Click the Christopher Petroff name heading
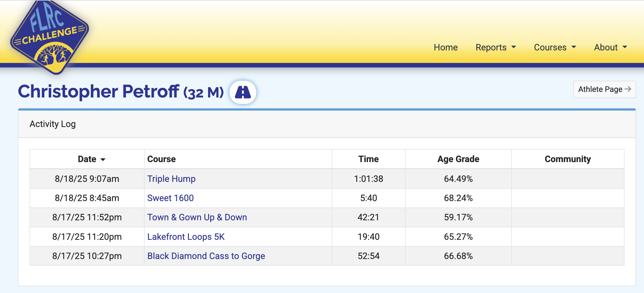This screenshot has width=644, height=293. pos(99,92)
